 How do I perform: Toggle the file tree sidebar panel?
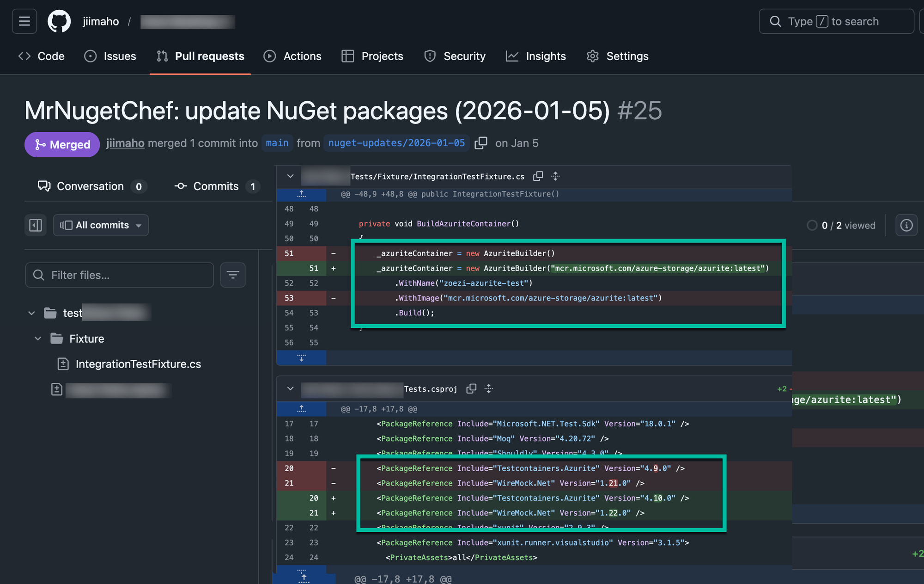[36, 225]
